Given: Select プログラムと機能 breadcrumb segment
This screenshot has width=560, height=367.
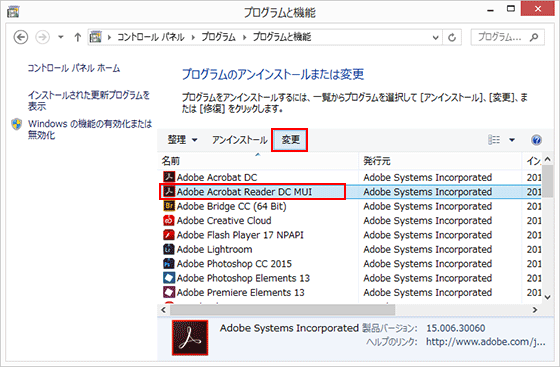Looking at the screenshot, I should tap(282, 37).
